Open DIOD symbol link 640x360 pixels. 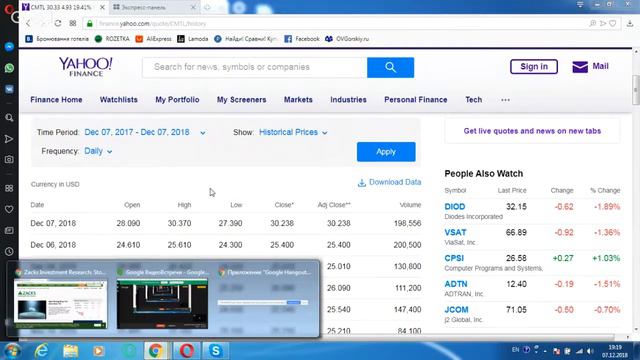[x=455, y=207]
